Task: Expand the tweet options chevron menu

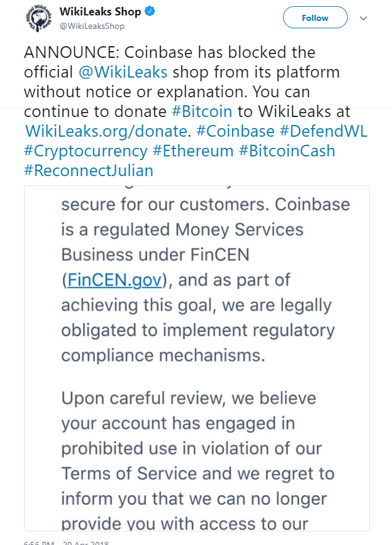Action: (363, 18)
